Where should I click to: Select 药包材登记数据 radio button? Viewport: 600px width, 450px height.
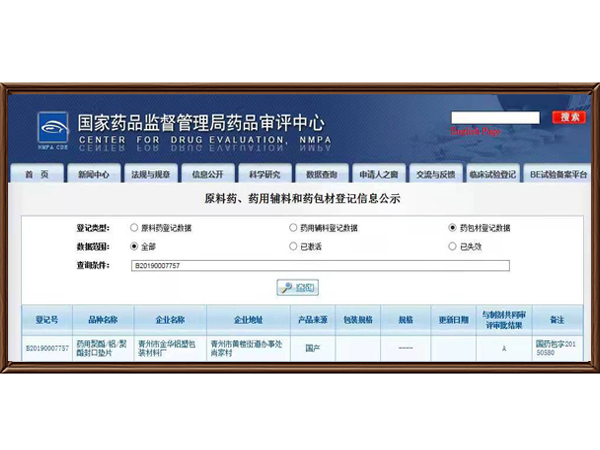[452, 228]
